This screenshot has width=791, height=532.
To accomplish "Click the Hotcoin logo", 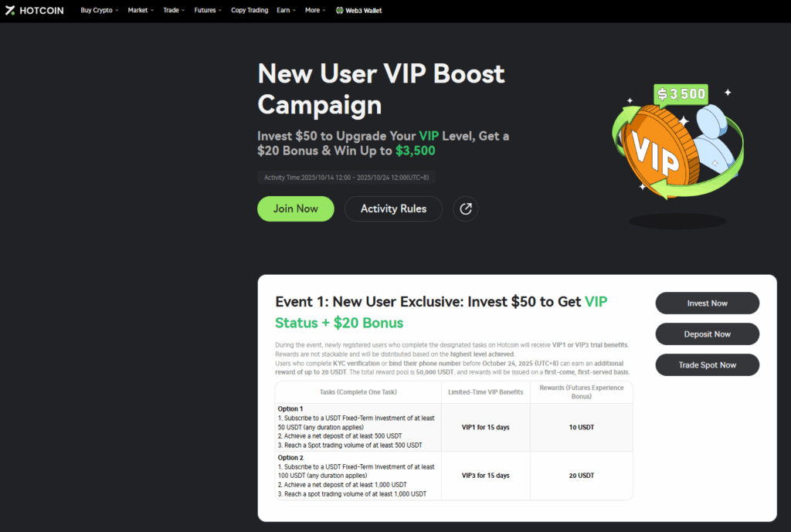I will click(34, 11).
